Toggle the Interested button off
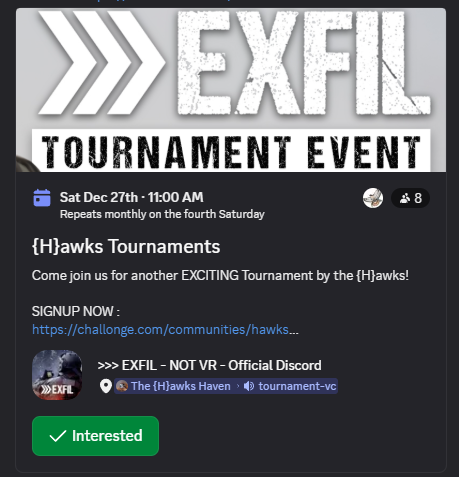The width and height of the screenshot is (459, 477). [95, 436]
